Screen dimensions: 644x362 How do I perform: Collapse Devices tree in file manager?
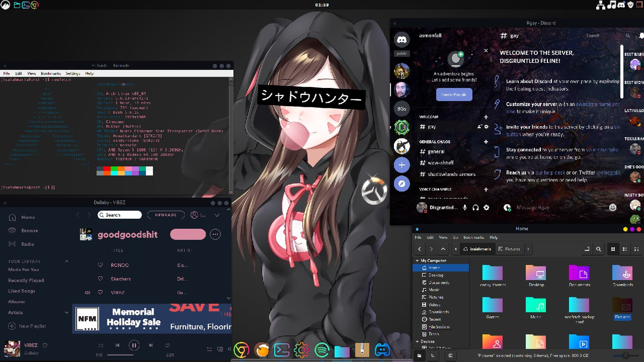(x=417, y=341)
